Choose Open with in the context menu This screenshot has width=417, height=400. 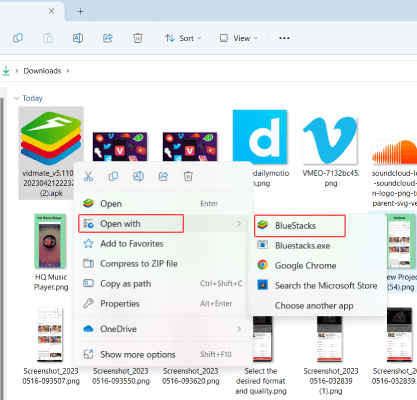tap(163, 224)
